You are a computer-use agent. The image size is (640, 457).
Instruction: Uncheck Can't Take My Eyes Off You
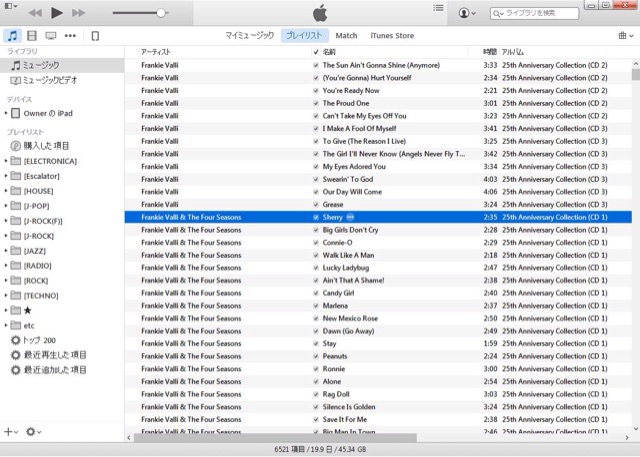[x=316, y=116]
